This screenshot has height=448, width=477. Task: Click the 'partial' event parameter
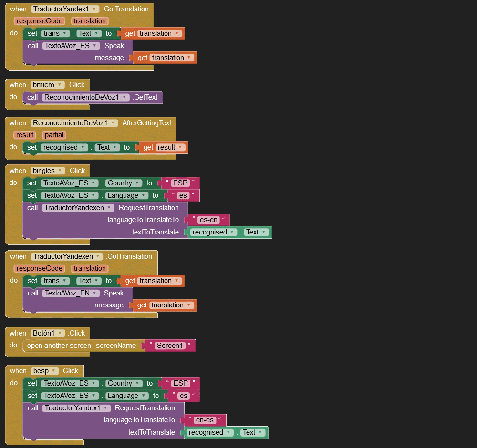pyautogui.click(x=54, y=135)
